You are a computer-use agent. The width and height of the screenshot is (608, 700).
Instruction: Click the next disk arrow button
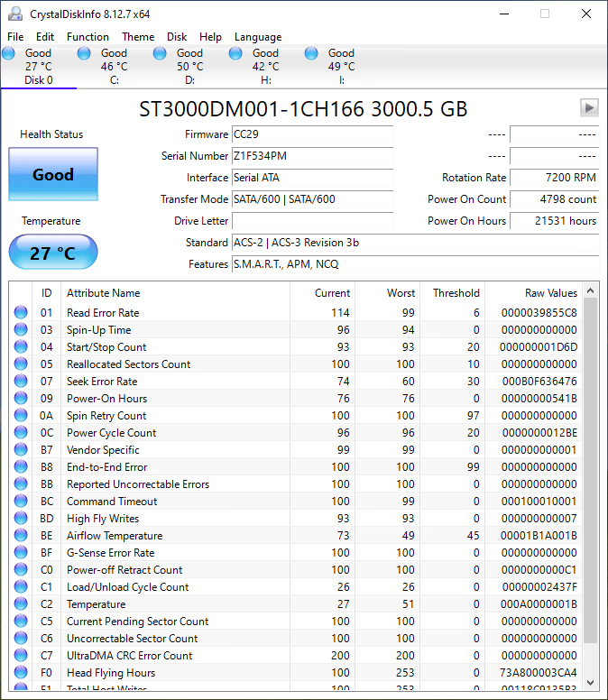(589, 108)
